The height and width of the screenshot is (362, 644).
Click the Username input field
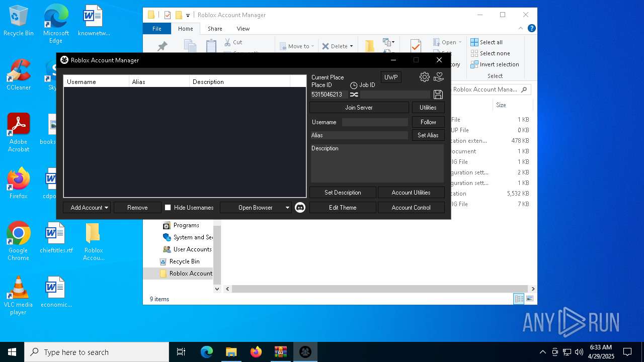coord(375,122)
